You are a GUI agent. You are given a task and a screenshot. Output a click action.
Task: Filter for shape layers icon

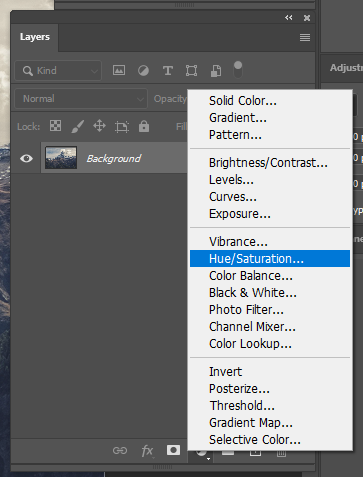[x=191, y=71]
